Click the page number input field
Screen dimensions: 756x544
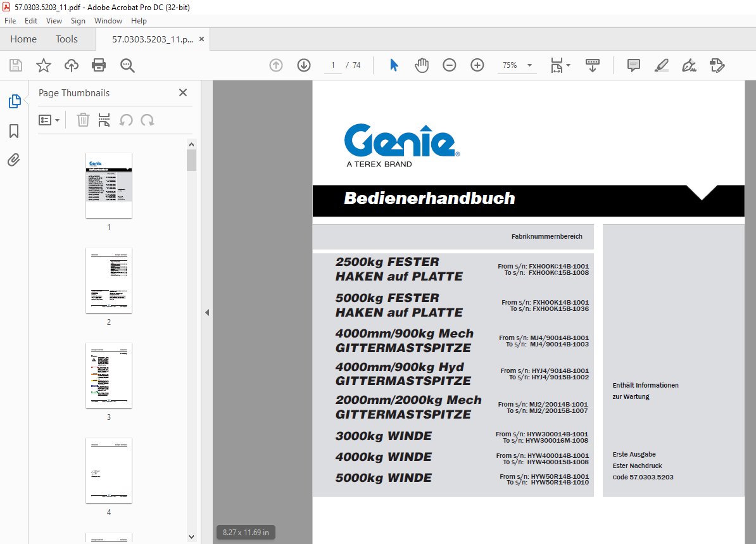point(332,65)
